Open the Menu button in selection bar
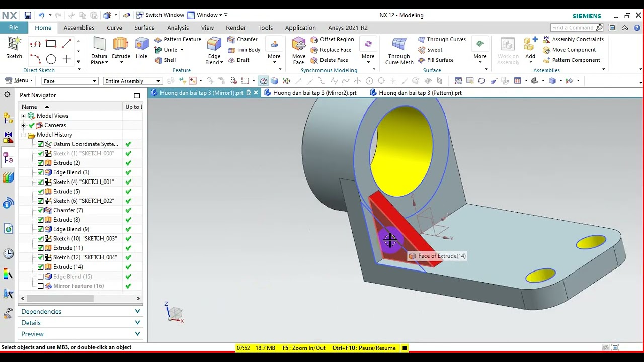Viewport: 644px width, 362px height. point(20,81)
